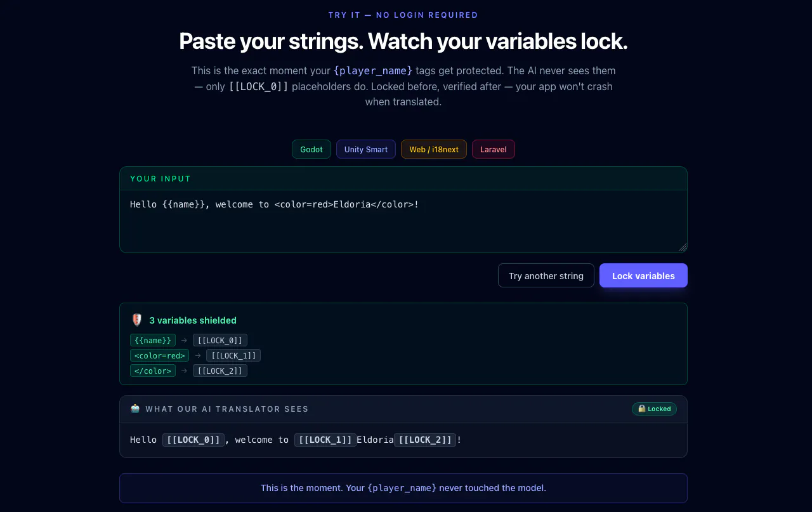
Task: Click Try another string button
Action: [x=546, y=275]
